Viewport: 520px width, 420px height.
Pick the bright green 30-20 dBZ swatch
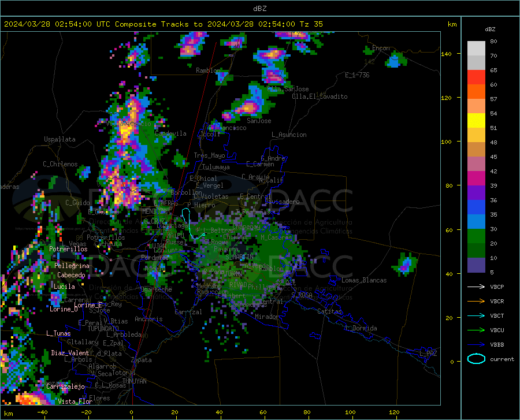coord(476,236)
